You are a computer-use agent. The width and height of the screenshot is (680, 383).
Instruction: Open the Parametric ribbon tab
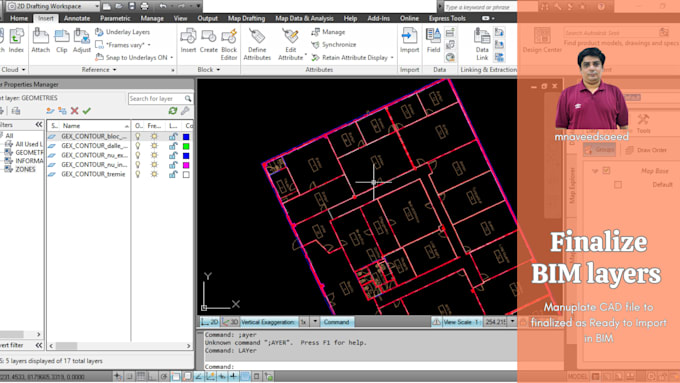coord(115,18)
